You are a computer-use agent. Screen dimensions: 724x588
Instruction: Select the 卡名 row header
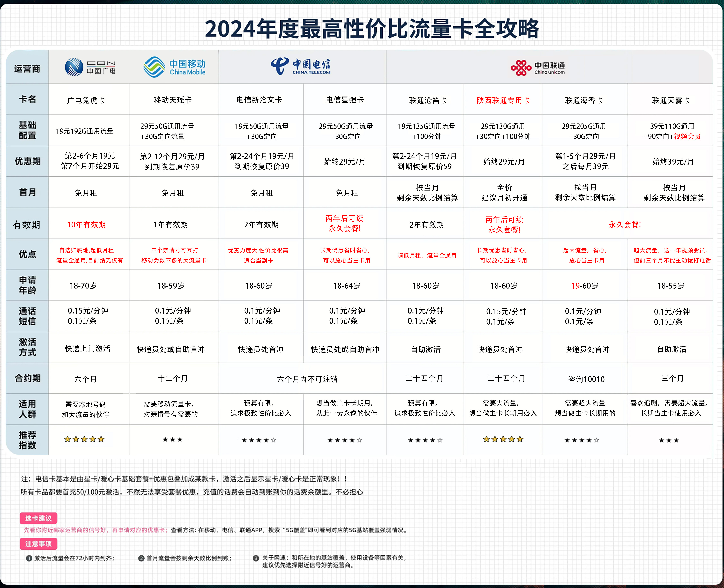click(27, 99)
